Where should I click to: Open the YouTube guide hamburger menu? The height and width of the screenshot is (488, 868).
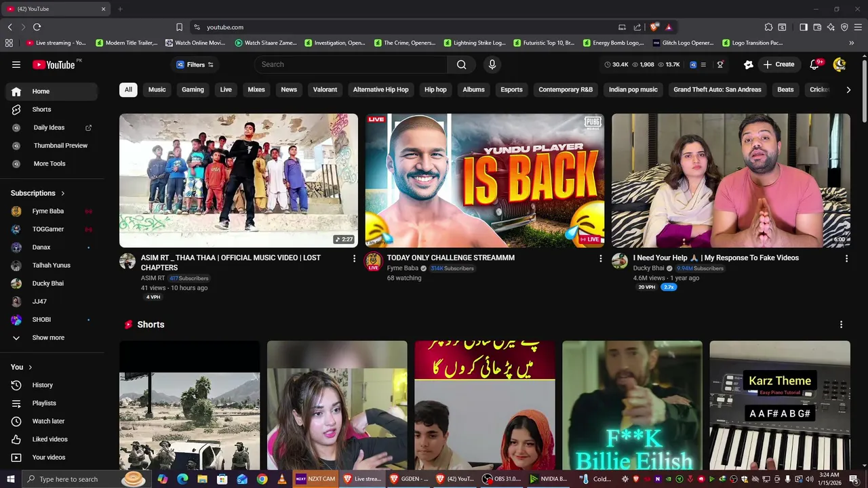click(x=16, y=64)
